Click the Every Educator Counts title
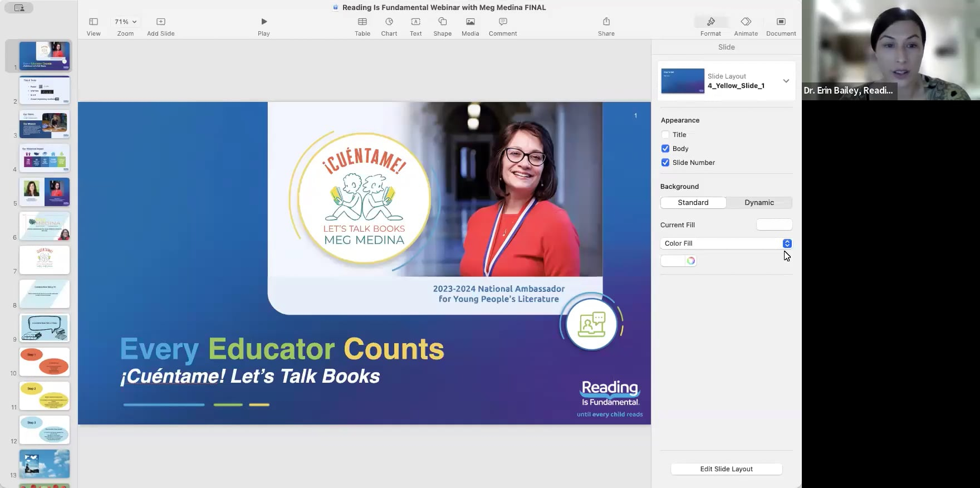This screenshot has height=488, width=980. click(x=282, y=349)
